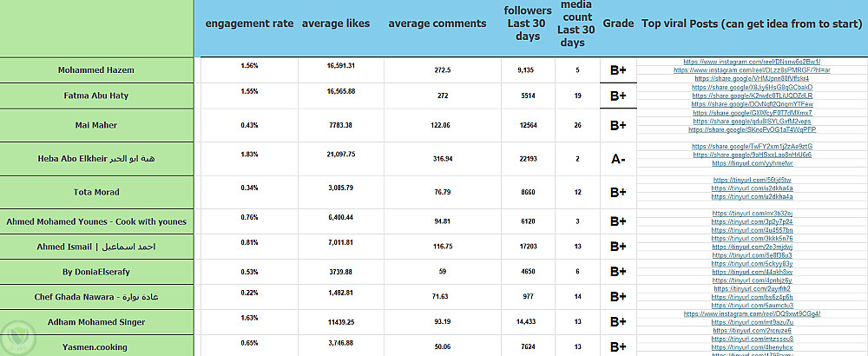Open the instagram reel link containing DQ9xwt9CGg4
This screenshot has height=356, width=868.
tap(752, 314)
